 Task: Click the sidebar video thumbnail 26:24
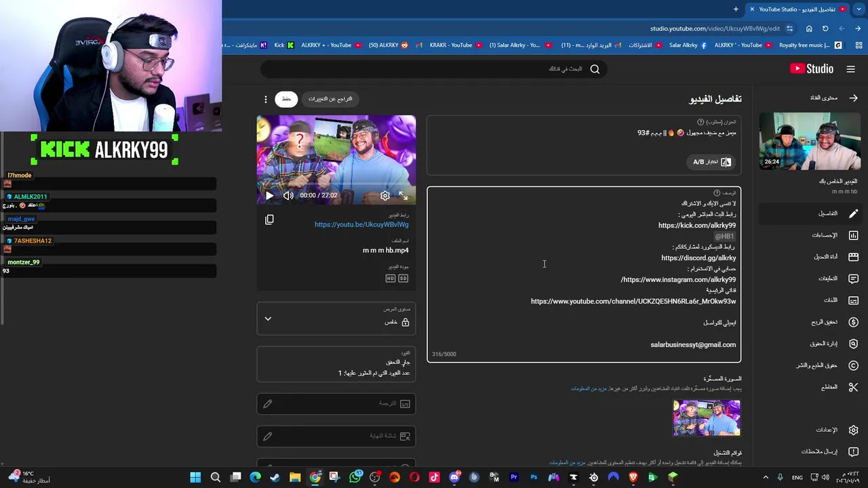click(x=810, y=141)
